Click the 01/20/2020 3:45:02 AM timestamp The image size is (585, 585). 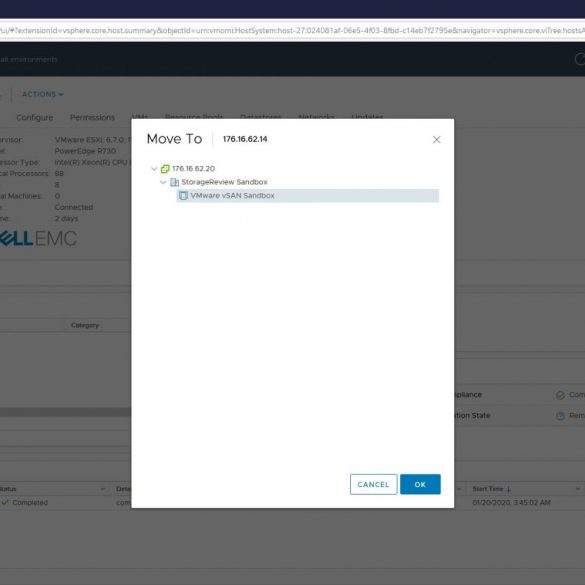pos(512,503)
